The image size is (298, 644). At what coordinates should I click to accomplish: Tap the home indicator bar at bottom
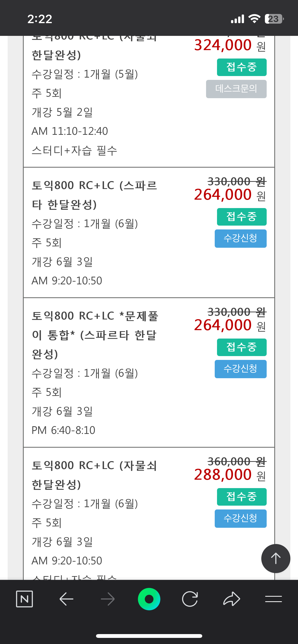(149, 636)
